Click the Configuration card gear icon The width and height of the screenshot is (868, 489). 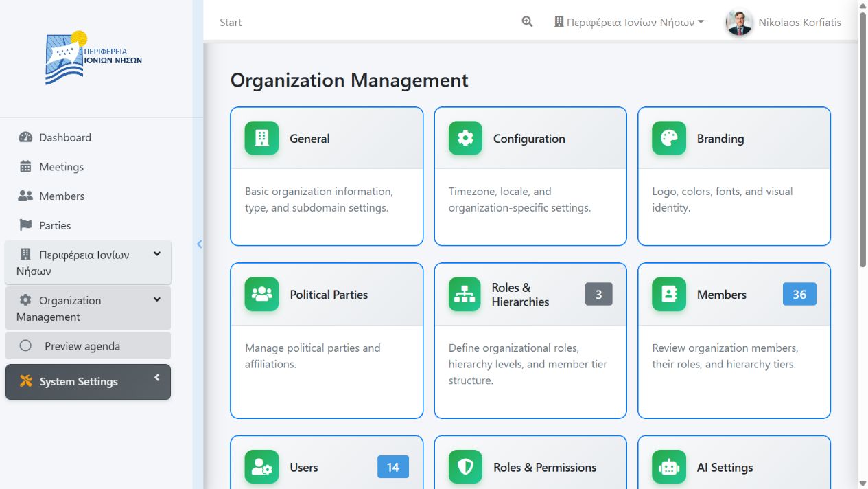click(465, 138)
